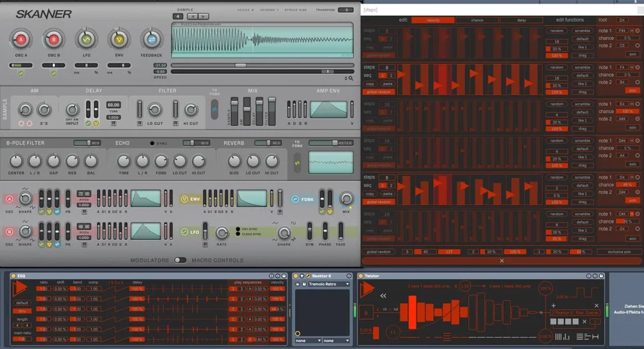This screenshot has height=349, width=644.
Task: Toggle the Modulators / Macro Controls switch
Action: coord(180,260)
